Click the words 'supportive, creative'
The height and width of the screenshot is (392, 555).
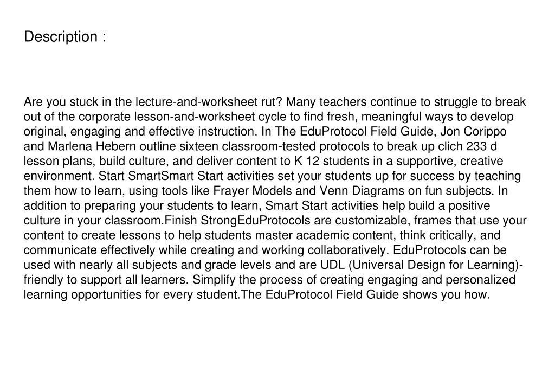(x=449, y=161)
